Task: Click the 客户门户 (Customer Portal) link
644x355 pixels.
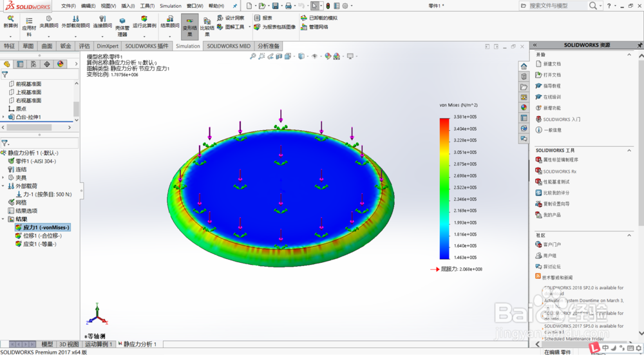Action: [x=552, y=244]
